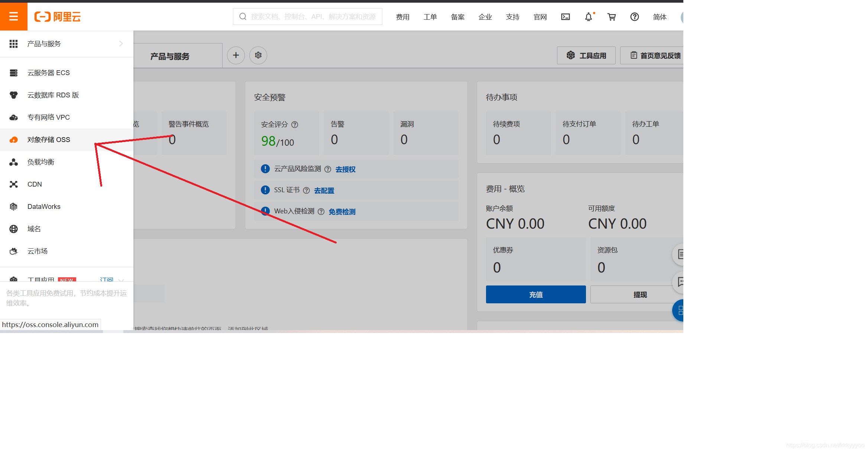
Task: Click the blue 充值 button
Action: 535,294
